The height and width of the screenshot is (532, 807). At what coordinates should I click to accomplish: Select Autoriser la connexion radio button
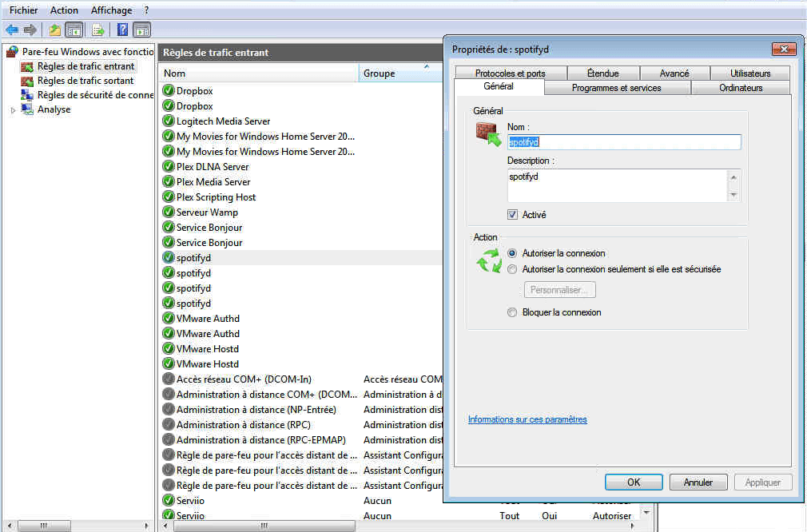click(x=512, y=253)
